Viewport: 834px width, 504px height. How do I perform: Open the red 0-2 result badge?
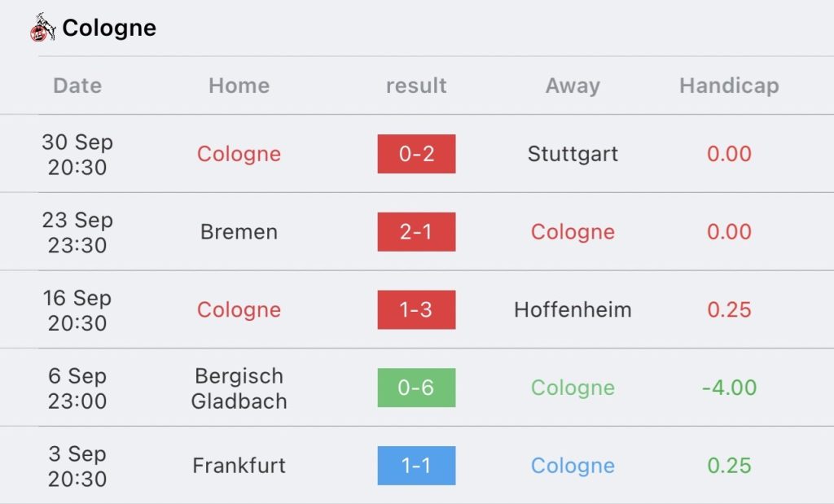pyautogui.click(x=416, y=154)
